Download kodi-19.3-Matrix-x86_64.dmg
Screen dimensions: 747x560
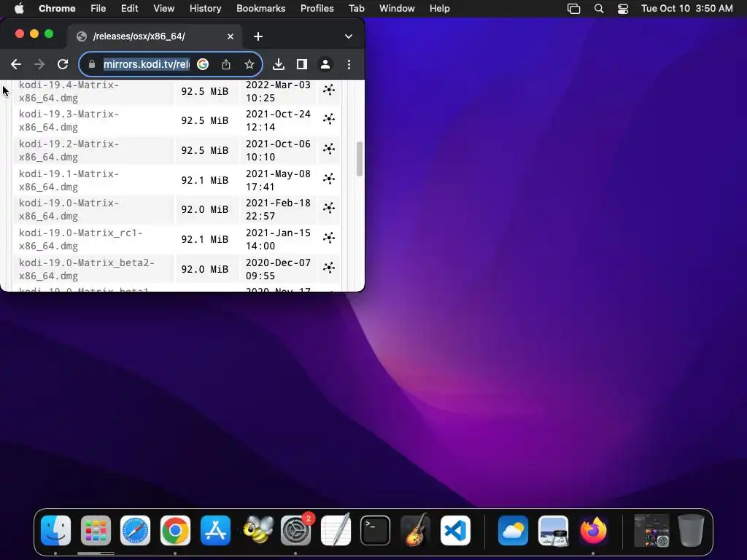point(69,120)
